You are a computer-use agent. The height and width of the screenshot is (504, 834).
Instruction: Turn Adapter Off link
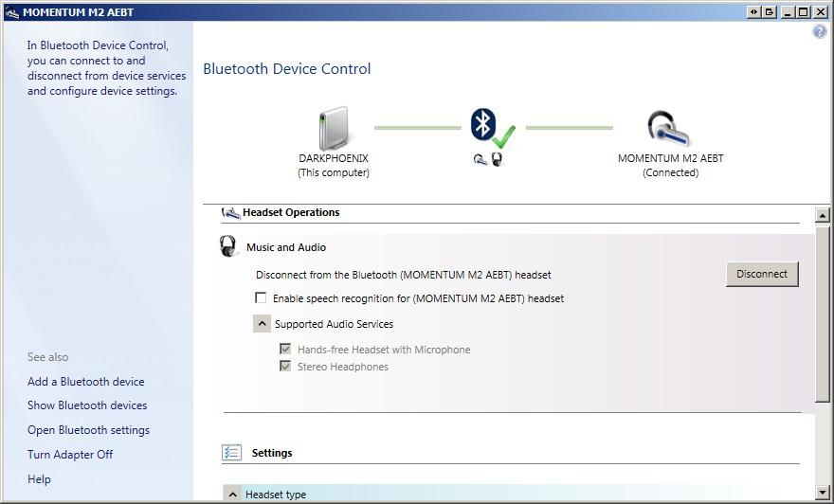[70, 454]
